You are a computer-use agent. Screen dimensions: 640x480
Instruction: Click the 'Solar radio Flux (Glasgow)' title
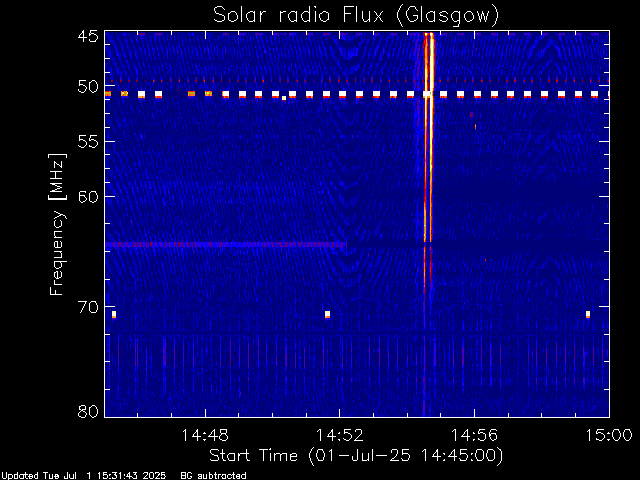pyautogui.click(x=356, y=15)
